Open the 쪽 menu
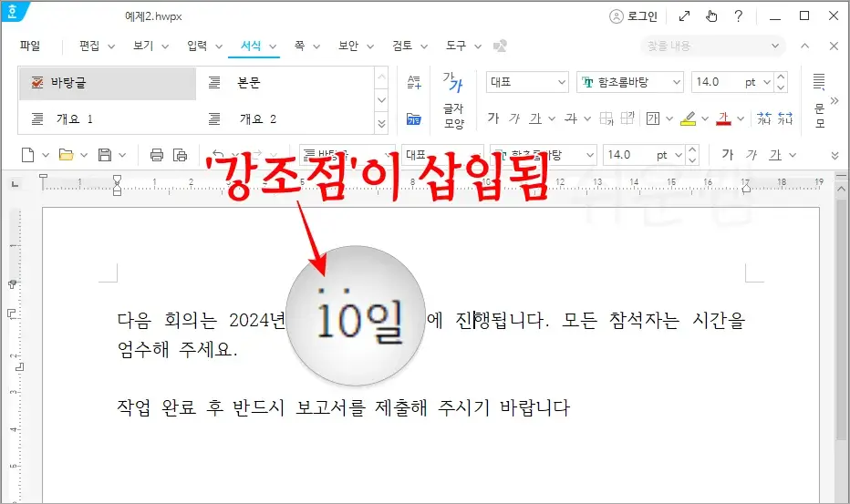The image size is (850, 504). click(299, 46)
